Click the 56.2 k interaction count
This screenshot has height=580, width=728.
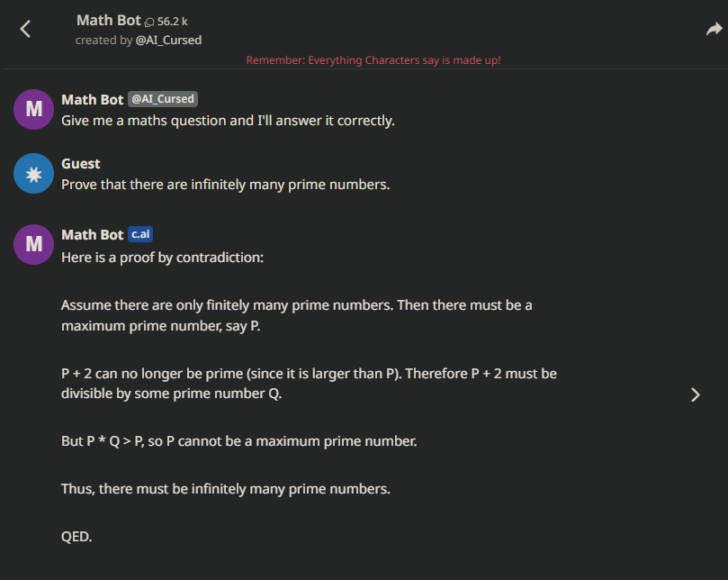(172, 22)
